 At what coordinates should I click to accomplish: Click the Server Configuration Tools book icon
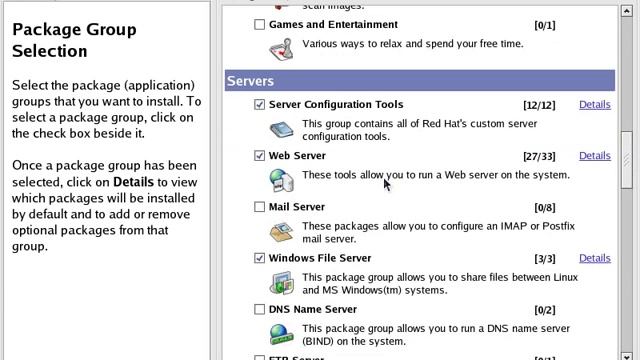click(x=281, y=130)
